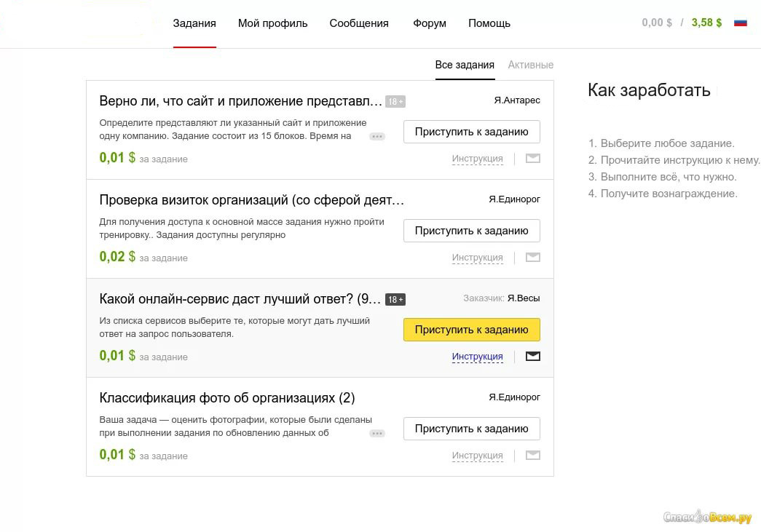This screenshot has height=532, width=761.
Task: Click envelope icon for business card check task
Action: point(532,257)
